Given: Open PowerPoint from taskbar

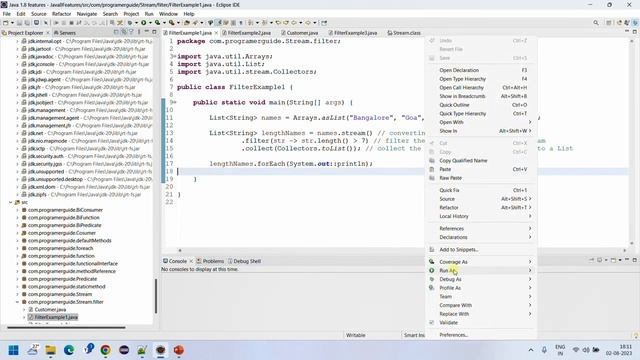Looking at the screenshot, I should [x=178, y=350].
